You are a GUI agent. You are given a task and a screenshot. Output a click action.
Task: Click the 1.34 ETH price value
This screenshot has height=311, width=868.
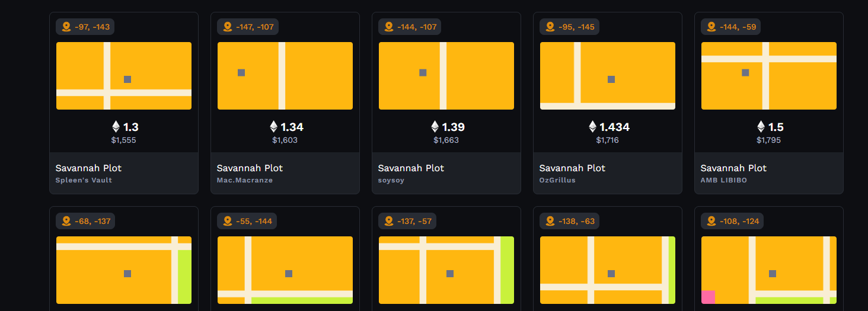coord(292,127)
